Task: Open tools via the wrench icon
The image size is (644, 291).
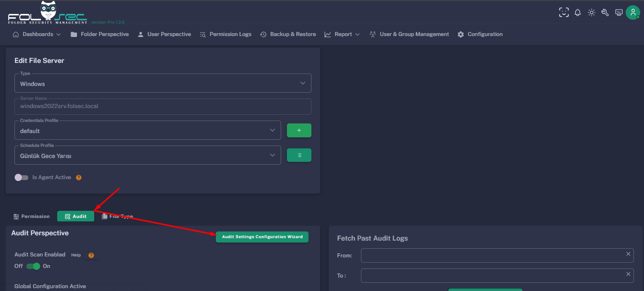Action: point(605,12)
